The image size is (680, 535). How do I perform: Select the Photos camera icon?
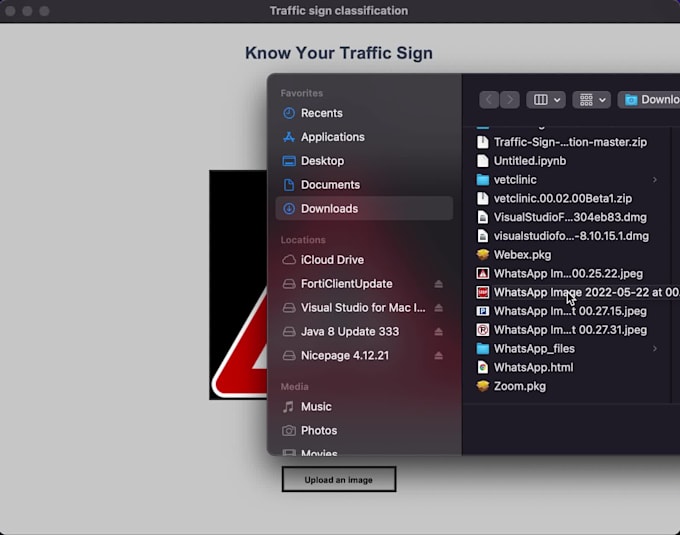point(289,431)
